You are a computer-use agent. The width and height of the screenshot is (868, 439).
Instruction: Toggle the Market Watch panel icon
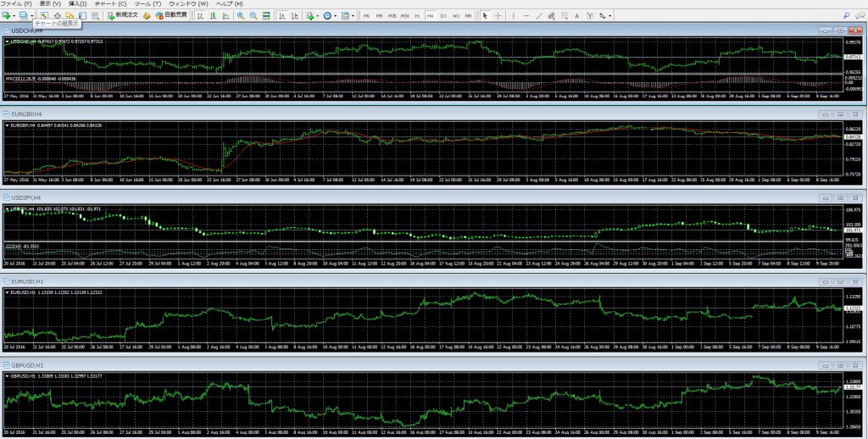click(x=44, y=15)
